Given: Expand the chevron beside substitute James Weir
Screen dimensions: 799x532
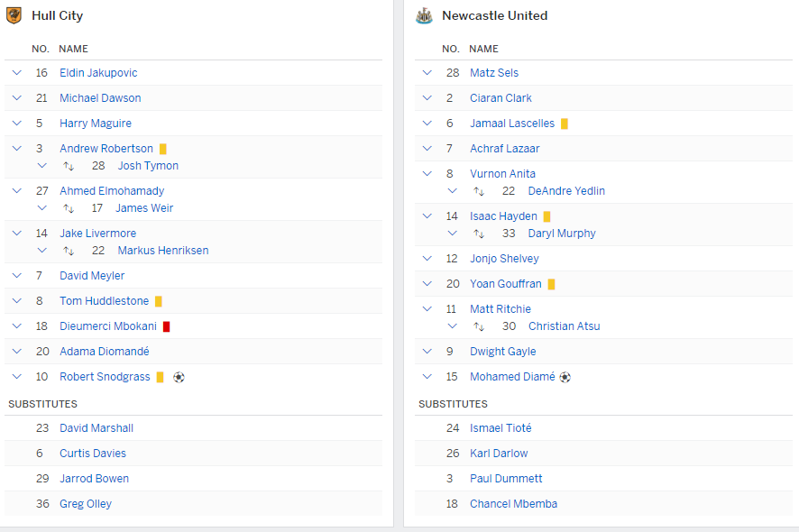Looking at the screenshot, I should pyautogui.click(x=41, y=208).
